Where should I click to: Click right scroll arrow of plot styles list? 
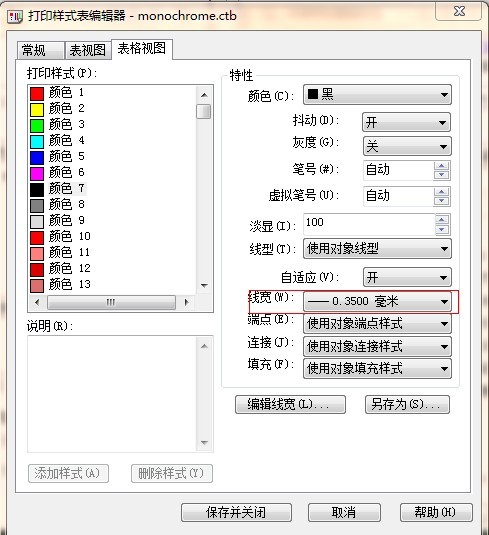(x=186, y=302)
